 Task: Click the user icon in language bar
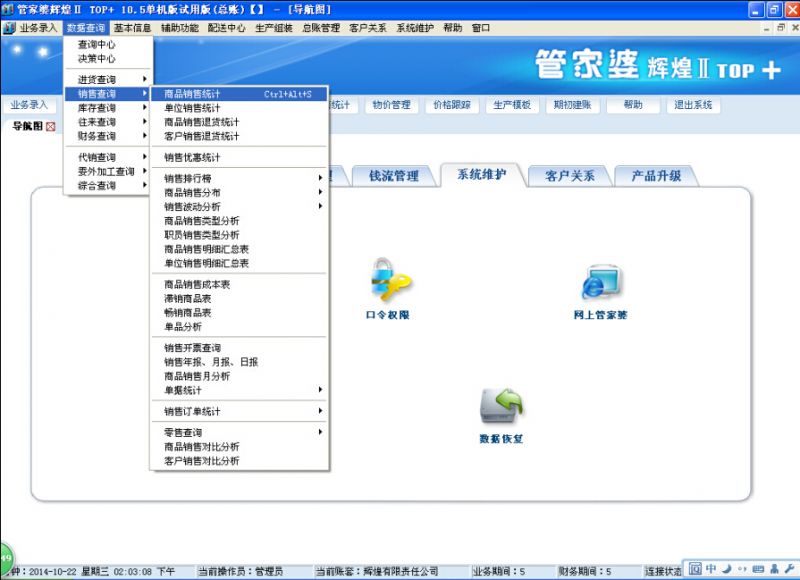point(774,569)
